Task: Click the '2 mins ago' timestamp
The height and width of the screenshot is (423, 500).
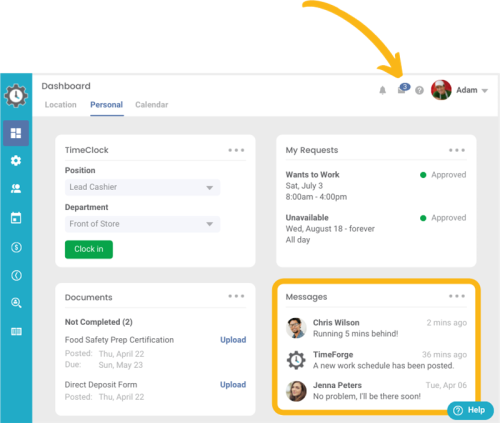Action: coord(447,323)
